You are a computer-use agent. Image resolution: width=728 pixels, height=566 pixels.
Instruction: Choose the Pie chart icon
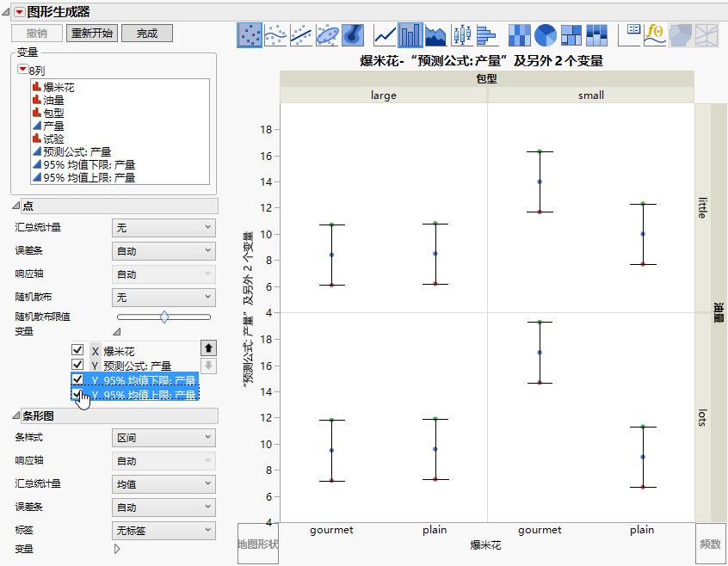point(545,34)
